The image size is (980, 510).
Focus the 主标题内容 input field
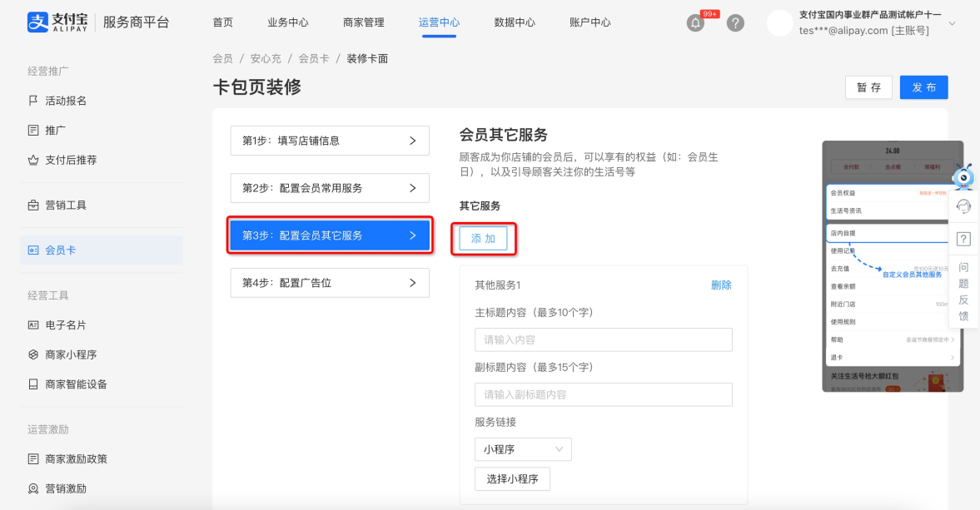(603, 339)
